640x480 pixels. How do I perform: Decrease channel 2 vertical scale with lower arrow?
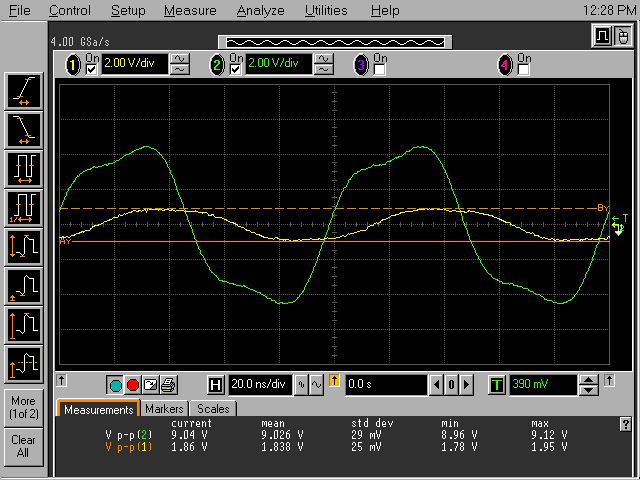pyautogui.click(x=323, y=70)
